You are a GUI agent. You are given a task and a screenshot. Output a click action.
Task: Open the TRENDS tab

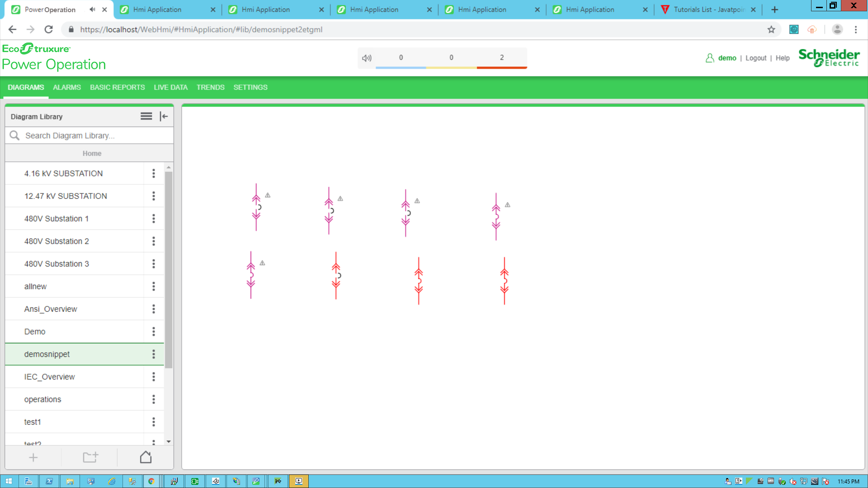coord(210,87)
